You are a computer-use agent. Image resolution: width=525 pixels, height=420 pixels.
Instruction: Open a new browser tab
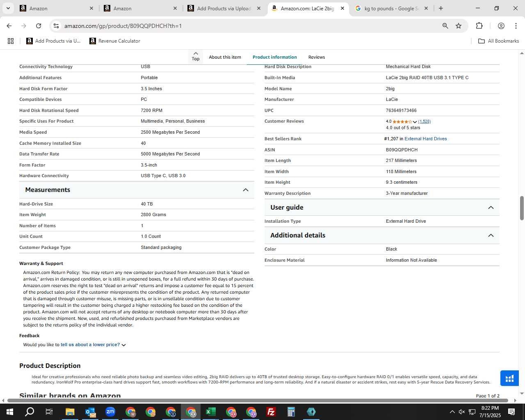tap(441, 8)
